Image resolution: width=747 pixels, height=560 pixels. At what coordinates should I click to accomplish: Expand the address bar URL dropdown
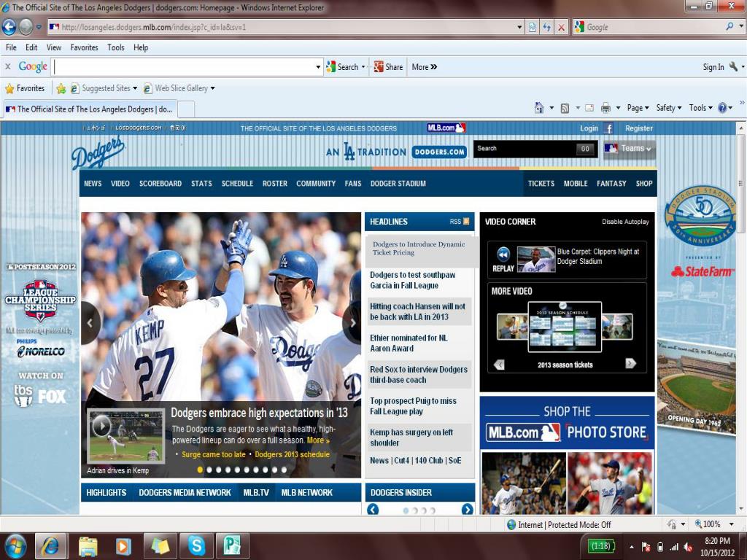tap(519, 27)
